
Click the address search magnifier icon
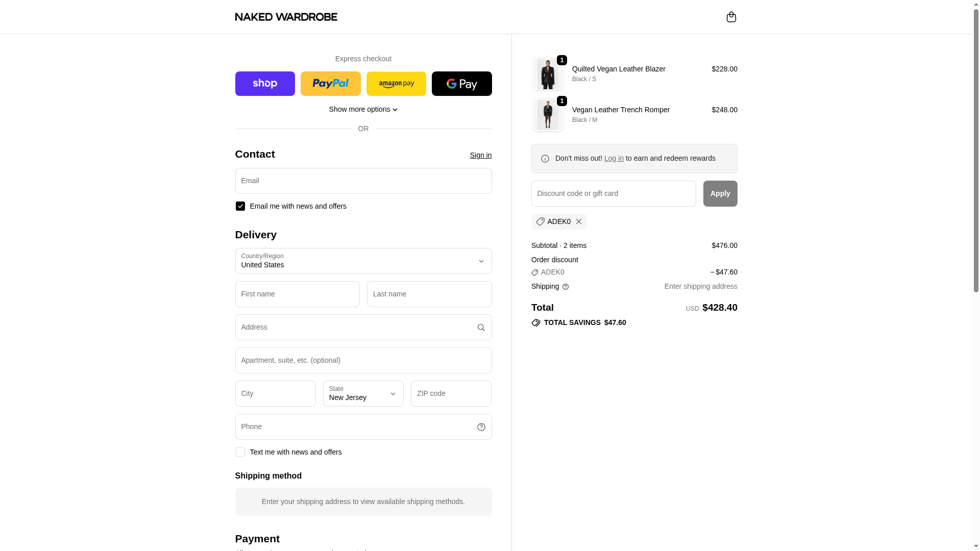[481, 328]
